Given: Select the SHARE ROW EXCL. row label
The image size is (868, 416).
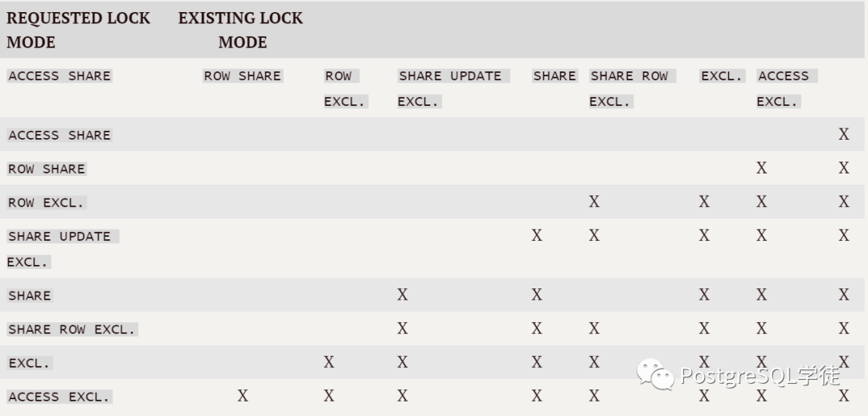Looking at the screenshot, I should pos(72,330).
